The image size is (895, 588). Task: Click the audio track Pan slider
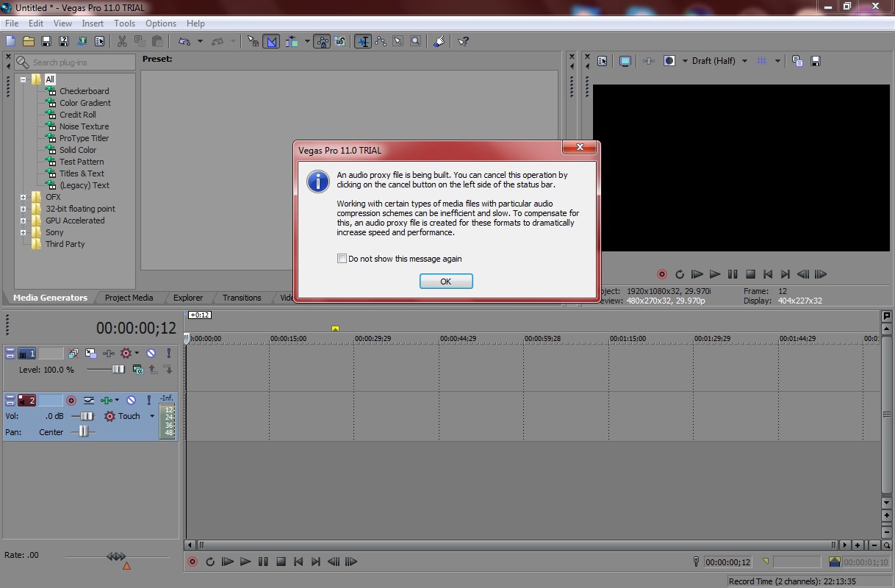click(83, 432)
